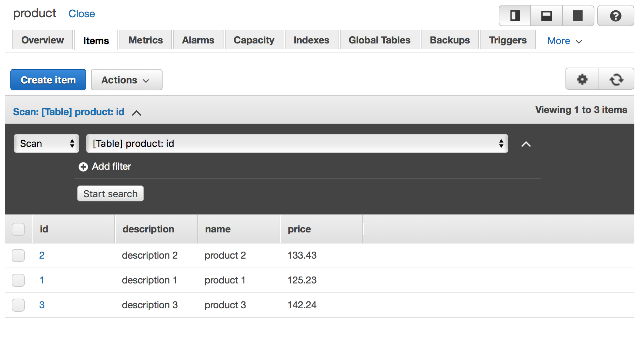Check the box for product 3 row
This screenshot has width=644, height=340.
(18, 305)
